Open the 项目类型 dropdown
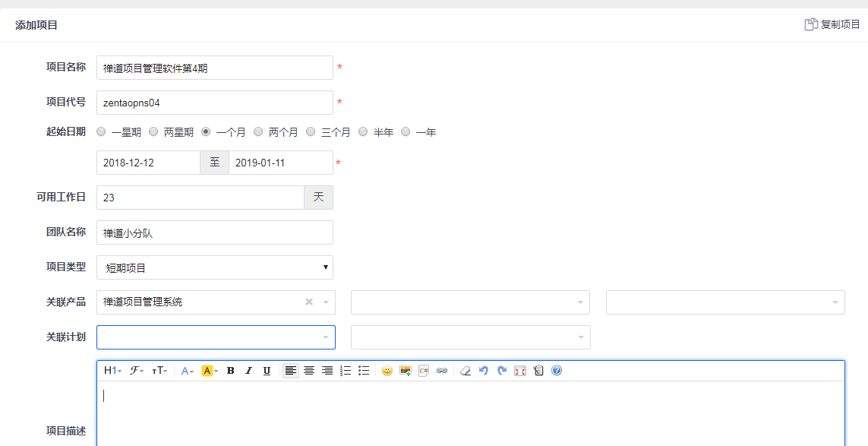This screenshot has width=868, height=446. (215, 267)
